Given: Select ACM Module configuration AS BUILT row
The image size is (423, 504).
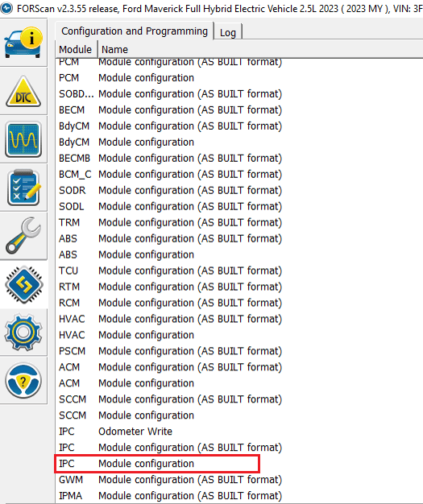Looking at the screenshot, I should tap(239, 367).
